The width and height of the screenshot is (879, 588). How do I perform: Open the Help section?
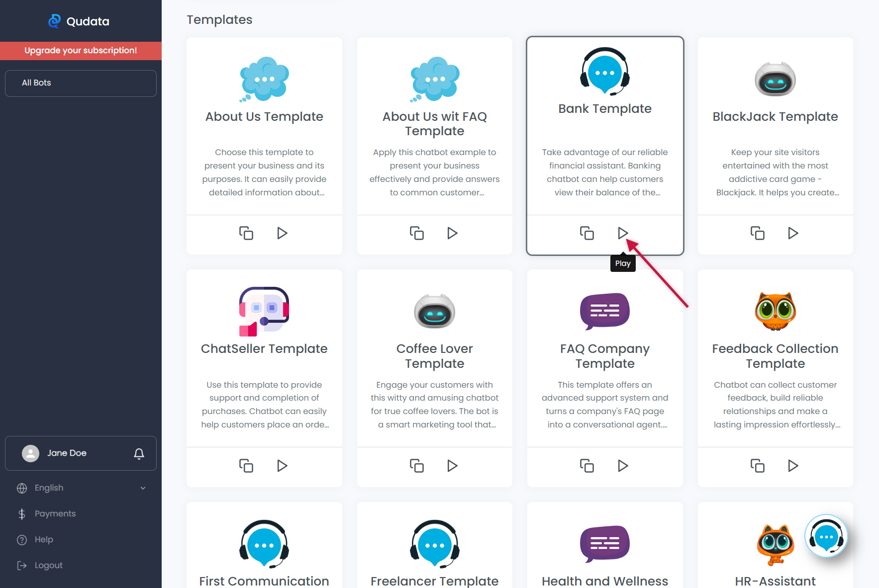(44, 540)
